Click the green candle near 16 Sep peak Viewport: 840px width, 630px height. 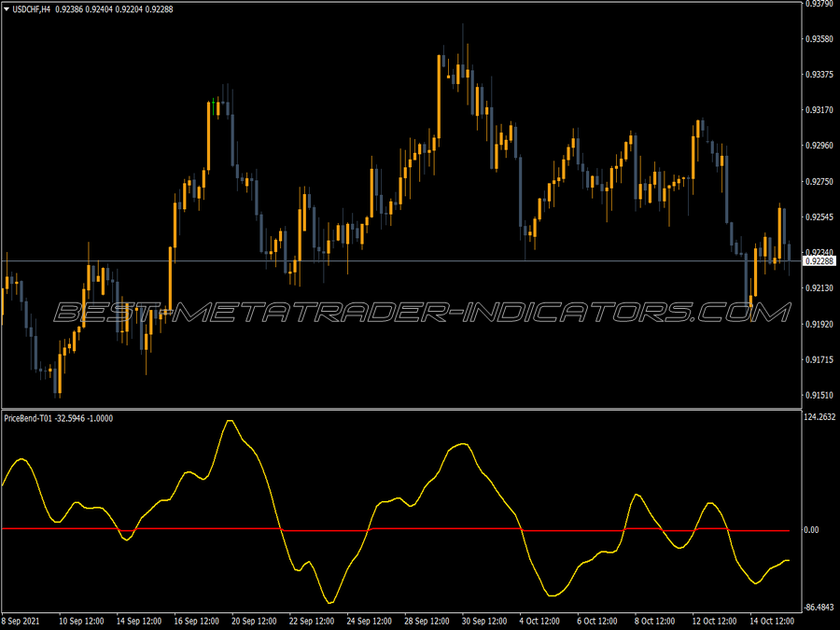[213, 106]
